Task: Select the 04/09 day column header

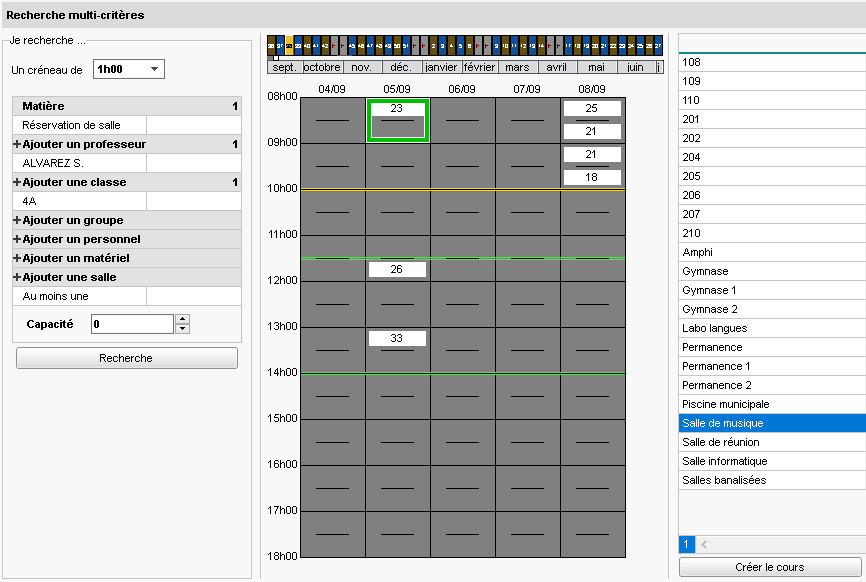Action: click(x=332, y=89)
